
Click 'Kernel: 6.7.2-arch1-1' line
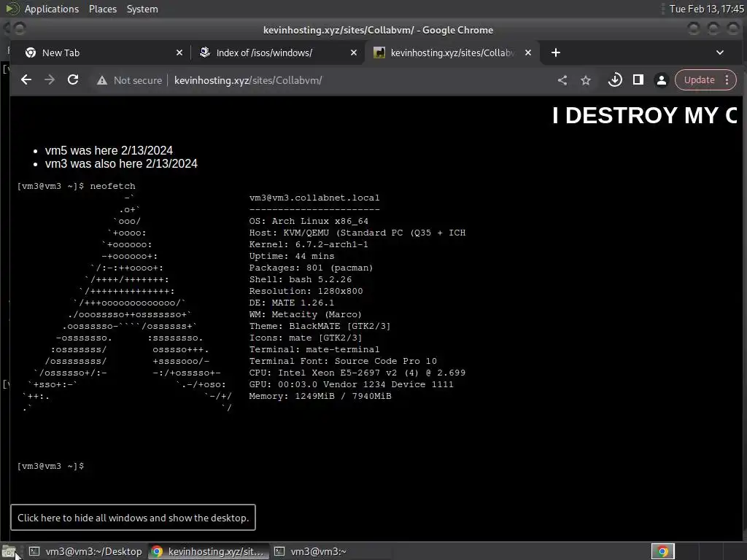[x=309, y=244]
